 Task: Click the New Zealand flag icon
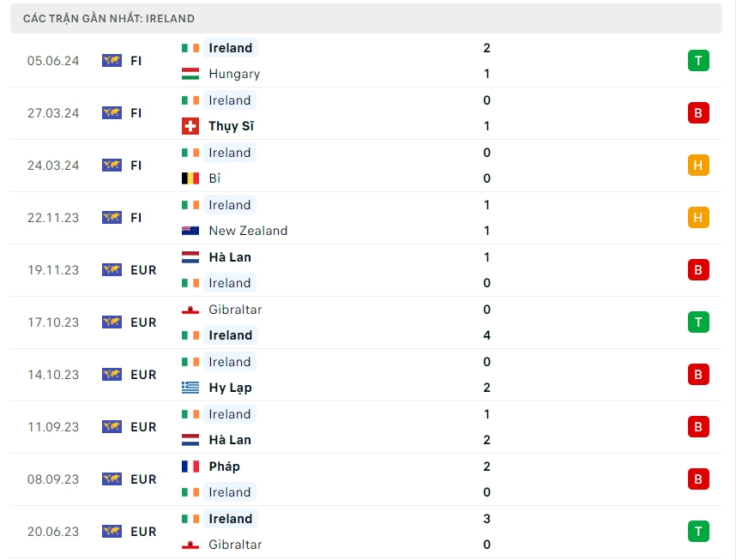pyautogui.click(x=190, y=231)
